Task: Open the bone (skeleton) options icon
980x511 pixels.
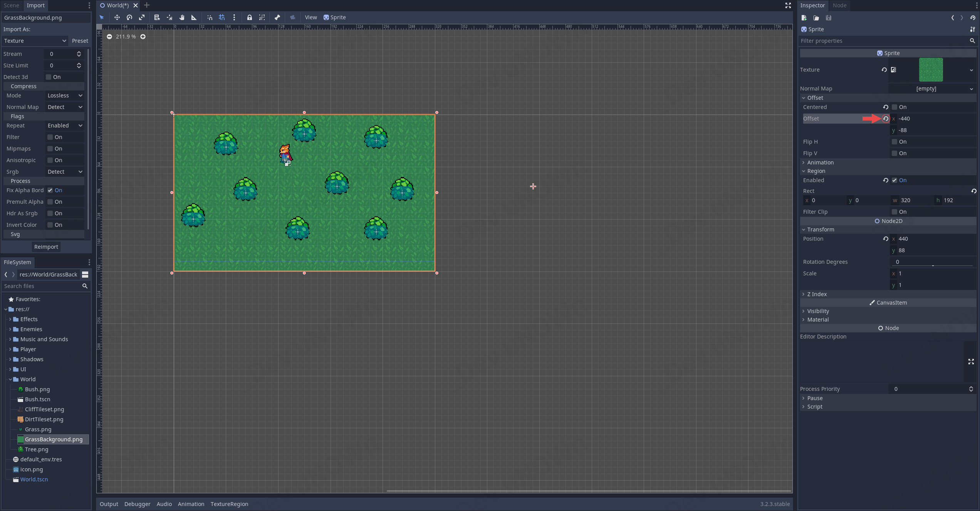Action: point(277,17)
